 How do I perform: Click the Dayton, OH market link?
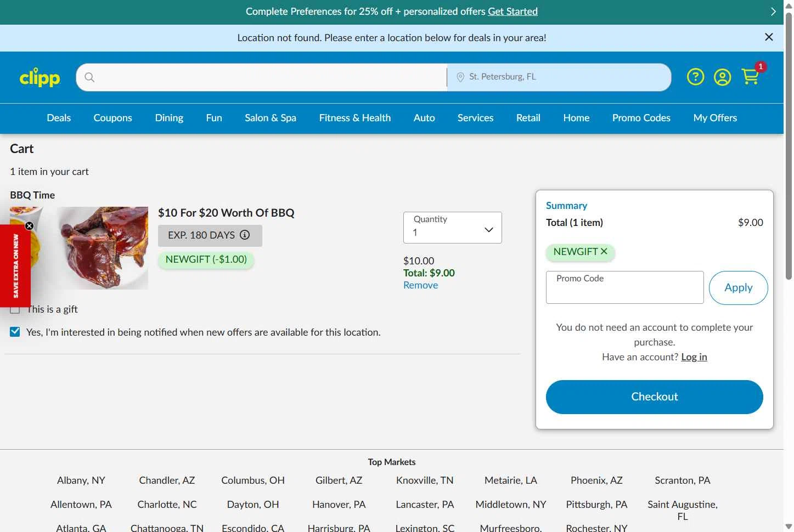pyautogui.click(x=253, y=505)
